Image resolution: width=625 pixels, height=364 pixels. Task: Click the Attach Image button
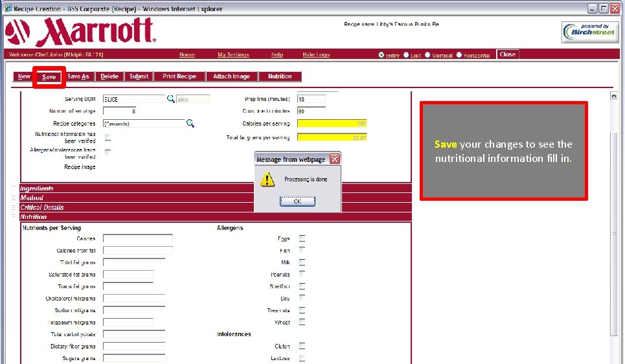232,76
